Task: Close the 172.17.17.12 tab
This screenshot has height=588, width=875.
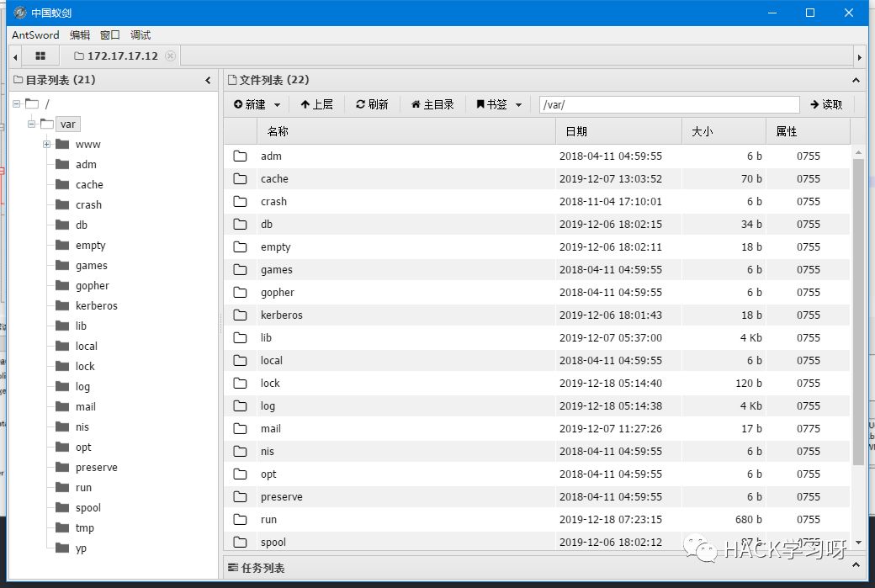Action: click(170, 56)
